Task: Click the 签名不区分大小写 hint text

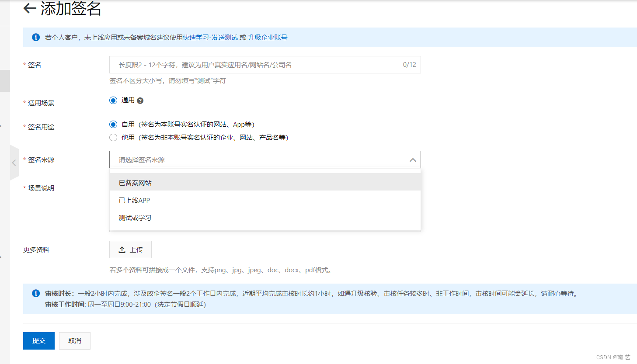Action: coord(167,81)
